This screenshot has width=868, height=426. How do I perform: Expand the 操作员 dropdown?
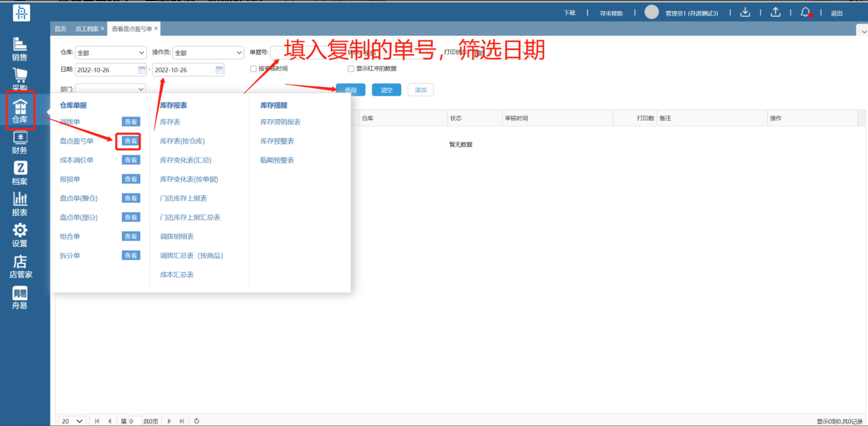click(x=208, y=53)
